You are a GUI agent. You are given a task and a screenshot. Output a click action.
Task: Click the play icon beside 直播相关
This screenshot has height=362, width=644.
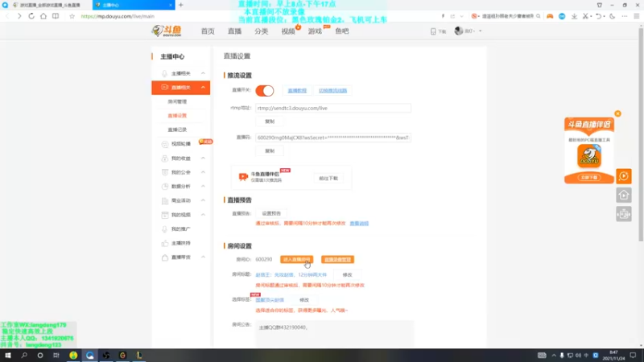point(164,88)
